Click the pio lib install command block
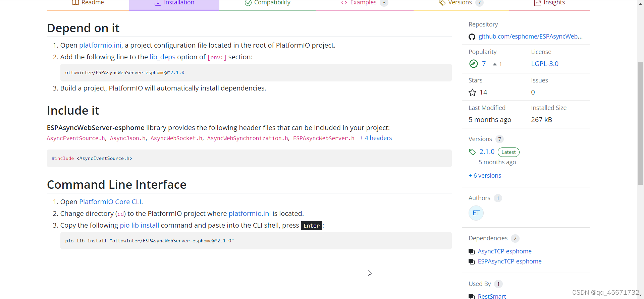The image size is (644, 299). coord(256,241)
